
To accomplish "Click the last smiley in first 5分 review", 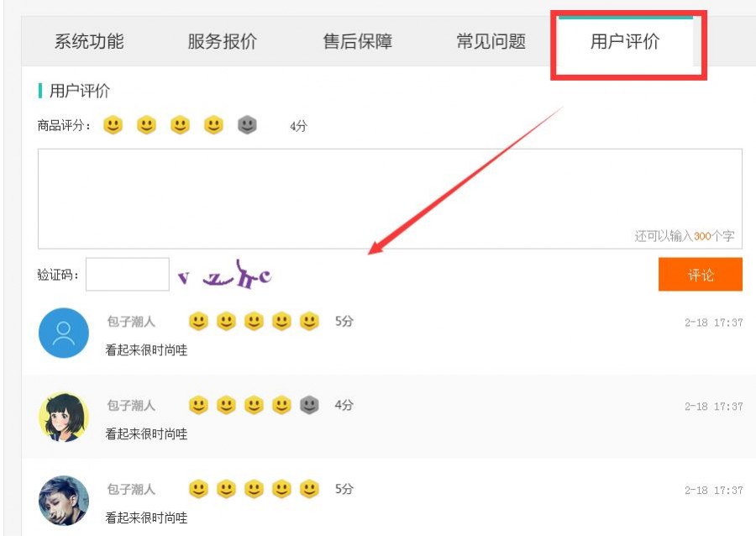I will tap(309, 321).
